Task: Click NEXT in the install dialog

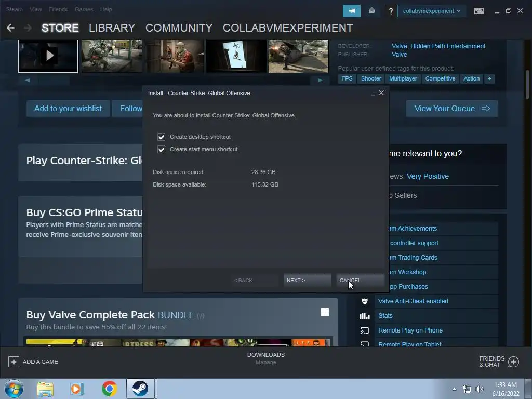Action: point(308,280)
